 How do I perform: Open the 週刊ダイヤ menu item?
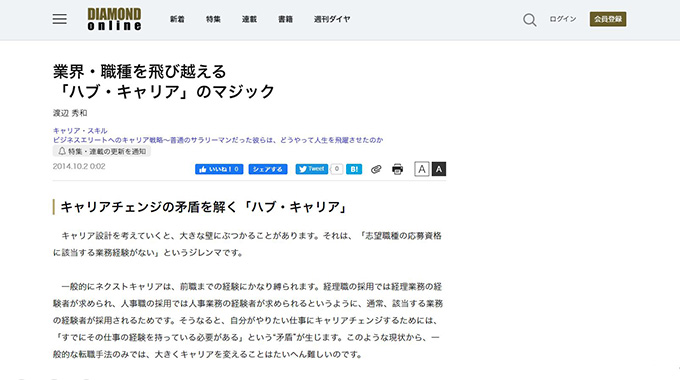pyautogui.click(x=332, y=19)
